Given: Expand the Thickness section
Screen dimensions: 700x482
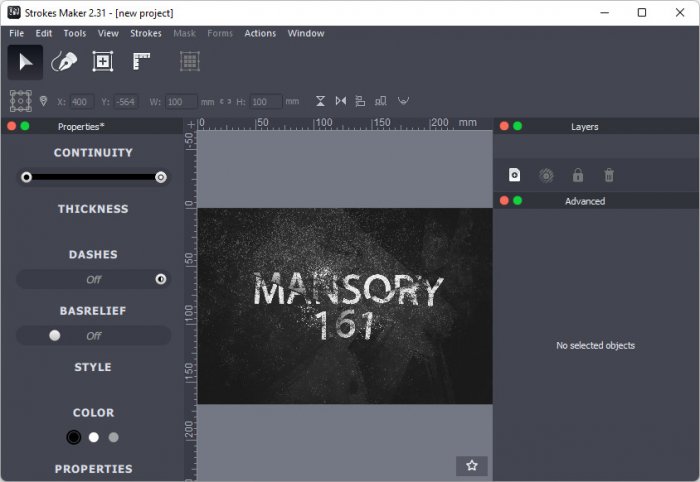Looking at the screenshot, I should pos(93,209).
